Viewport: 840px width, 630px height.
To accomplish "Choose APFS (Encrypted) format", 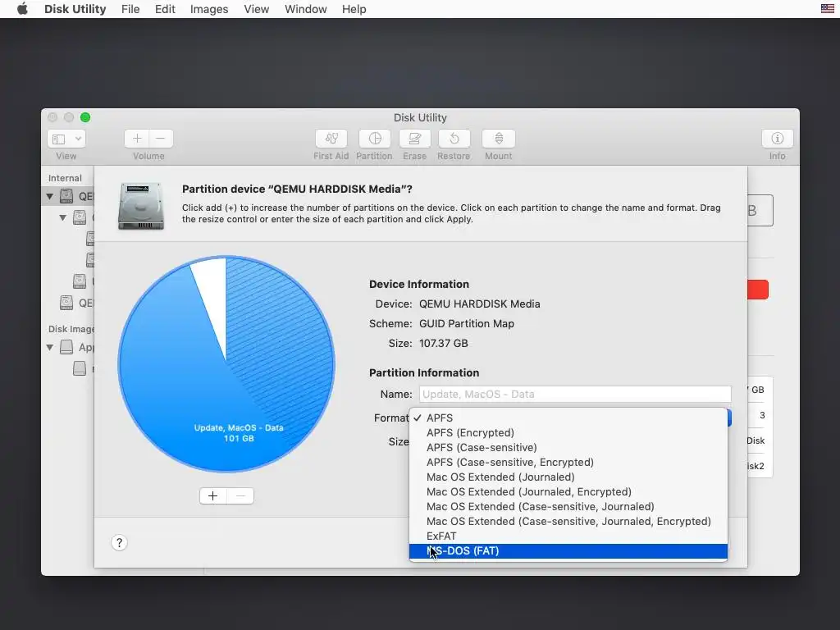I will (568, 433).
